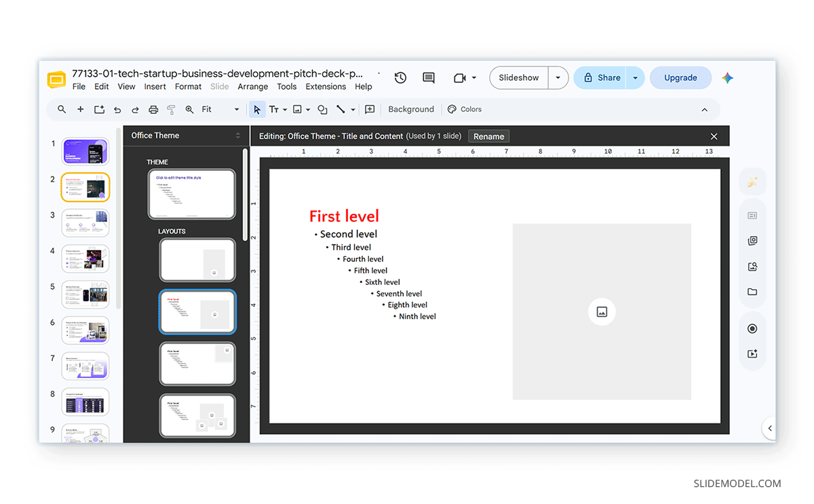Screen dimensions: 814x504
Task: Click the Rename button
Action: [488, 136]
